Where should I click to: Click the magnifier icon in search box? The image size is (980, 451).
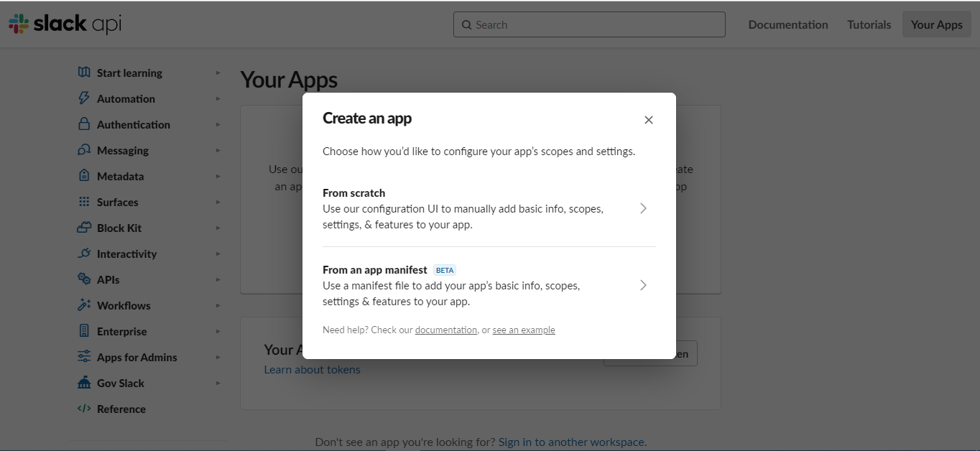467,24
